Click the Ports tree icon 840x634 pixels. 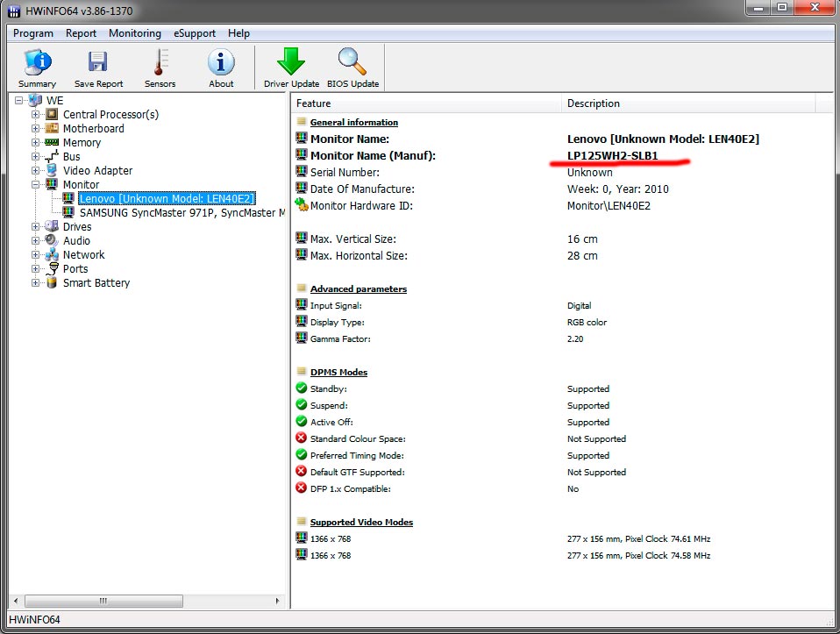tap(53, 268)
